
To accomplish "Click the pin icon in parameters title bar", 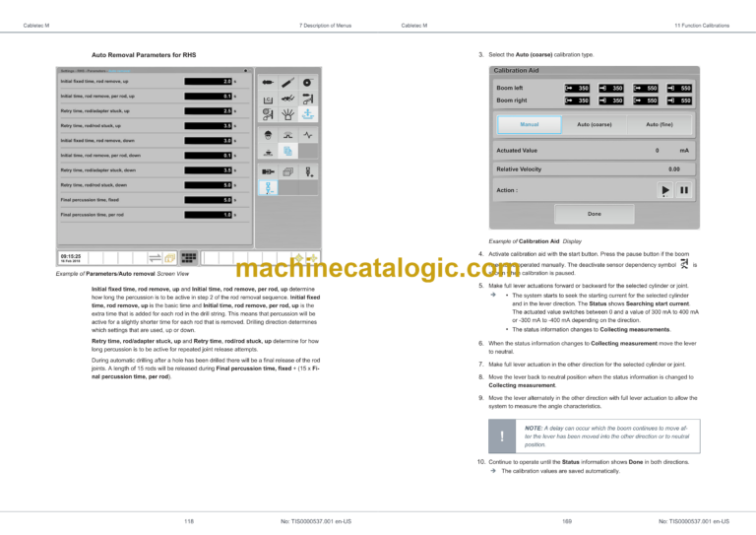I will [245, 71].
